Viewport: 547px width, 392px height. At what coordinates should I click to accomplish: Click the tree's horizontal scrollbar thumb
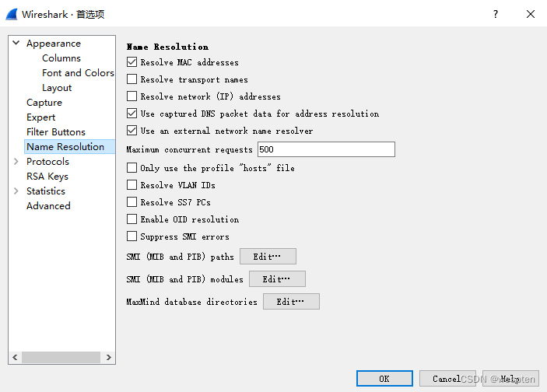pos(61,357)
